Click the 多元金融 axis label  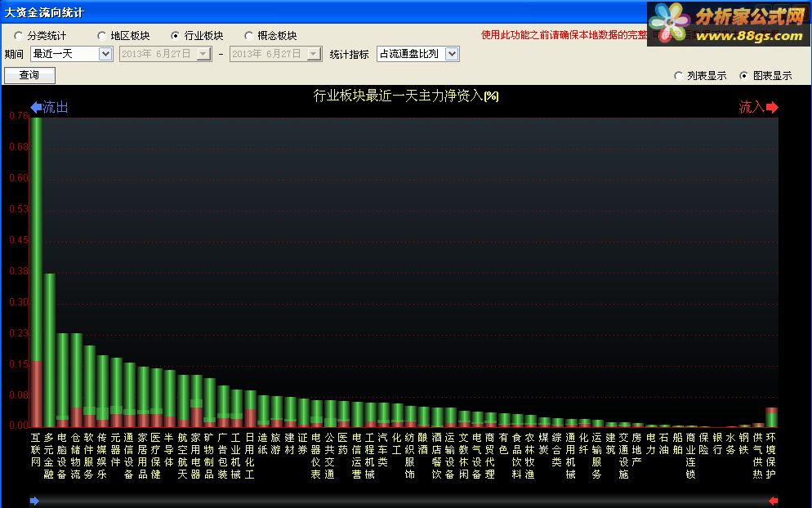pos(49,457)
